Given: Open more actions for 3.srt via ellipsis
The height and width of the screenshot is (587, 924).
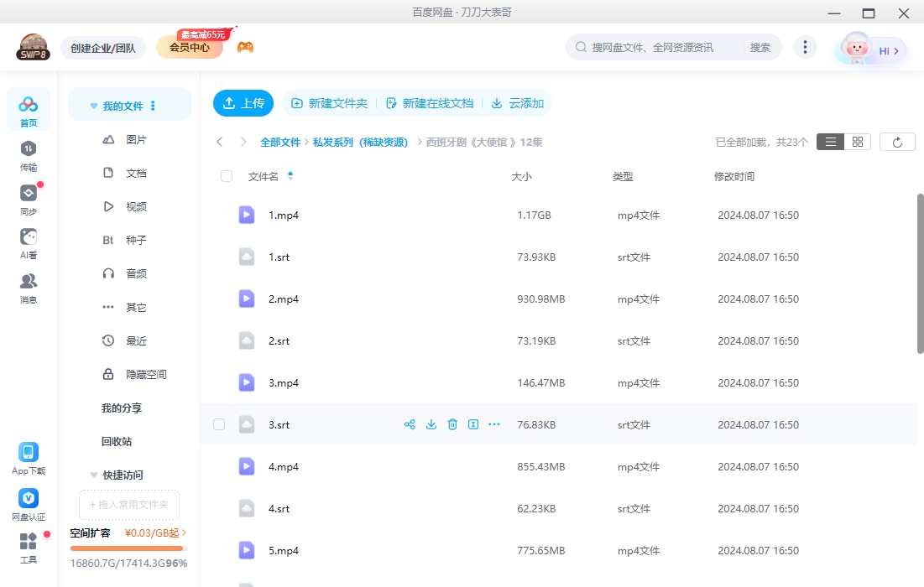Looking at the screenshot, I should pos(494,424).
